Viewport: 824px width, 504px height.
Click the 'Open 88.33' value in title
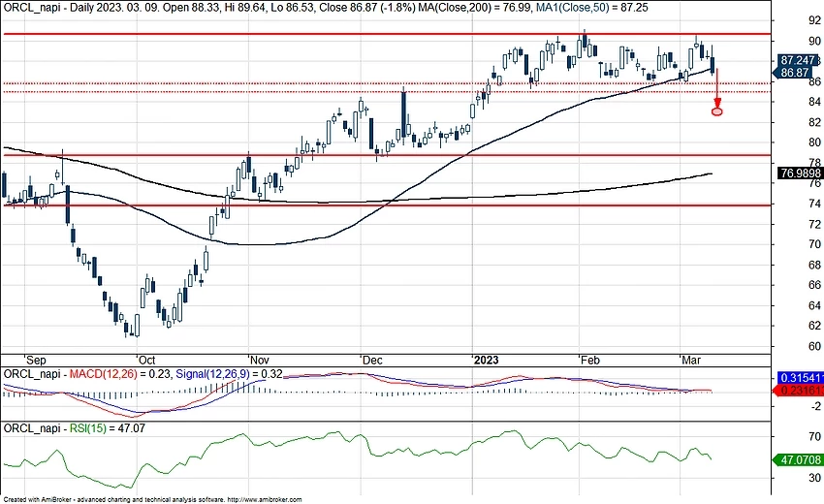183,8
